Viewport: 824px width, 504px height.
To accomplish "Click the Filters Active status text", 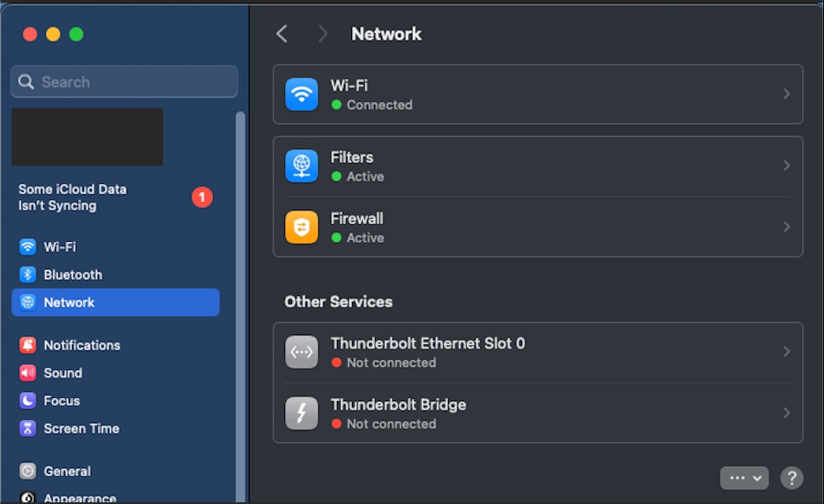I will click(x=365, y=176).
